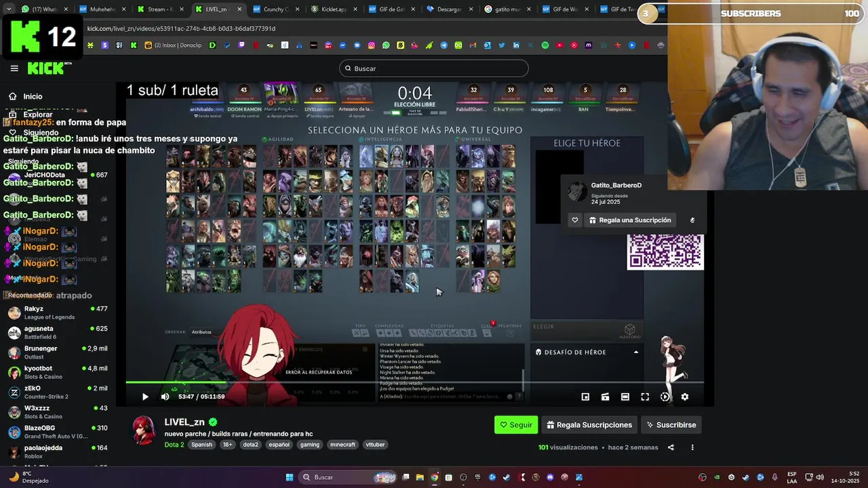Toggle heart follow on Gatito_BarberoD card
This screenshot has width=868, height=488.
575,220
